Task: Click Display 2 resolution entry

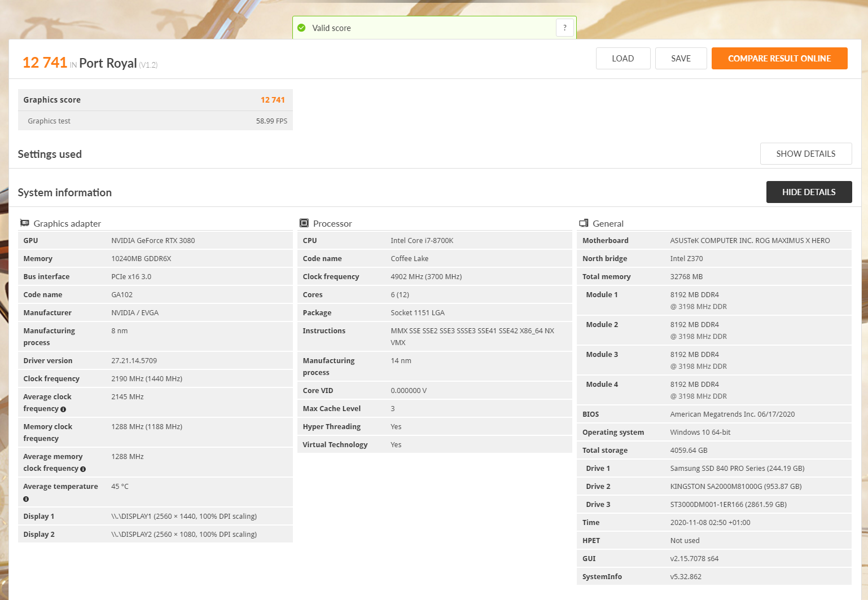Action: [x=184, y=534]
